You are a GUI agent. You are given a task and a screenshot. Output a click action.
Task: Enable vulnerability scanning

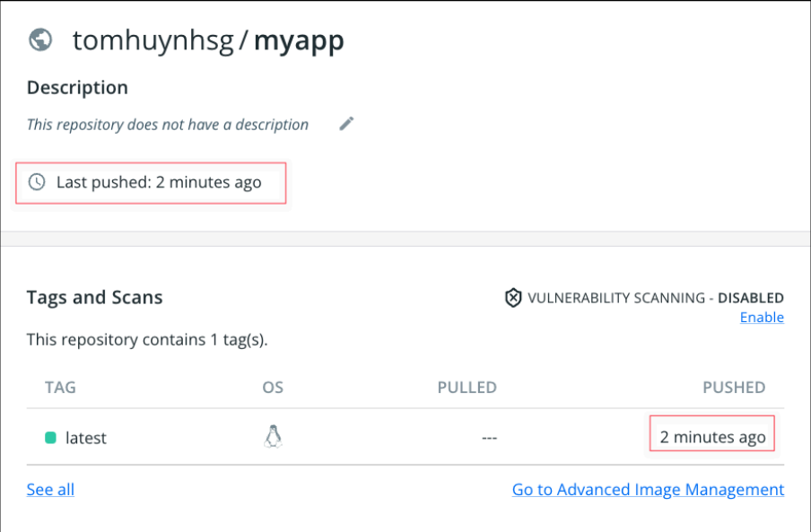coord(762,317)
